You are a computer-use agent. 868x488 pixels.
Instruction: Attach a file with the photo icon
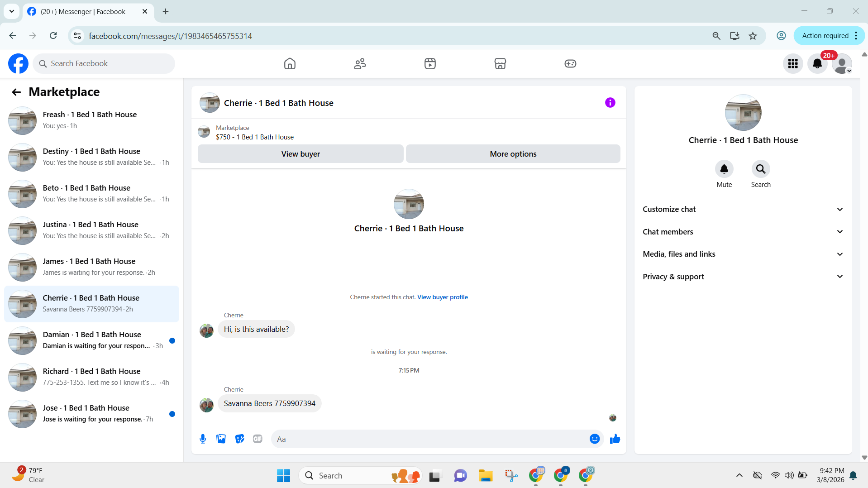point(221,439)
